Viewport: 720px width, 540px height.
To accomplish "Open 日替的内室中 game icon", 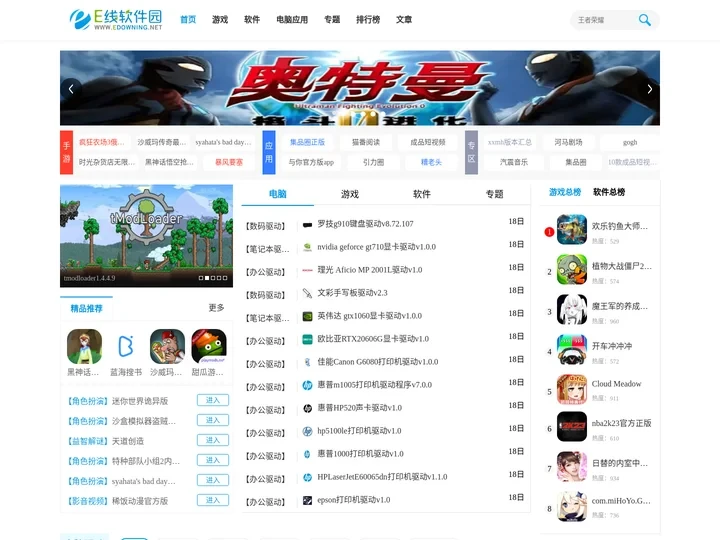I will coord(572,467).
